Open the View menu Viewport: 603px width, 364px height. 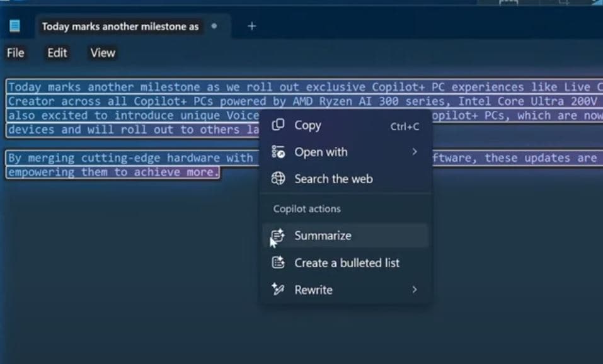(102, 53)
